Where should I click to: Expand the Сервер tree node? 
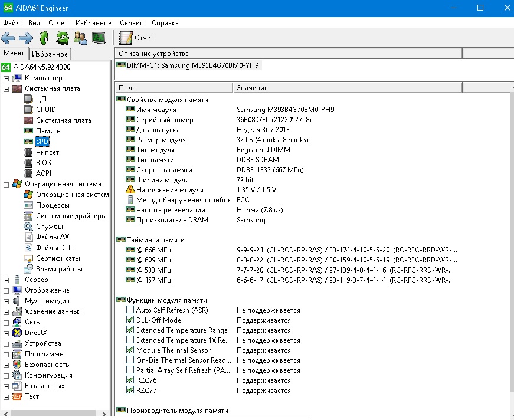pyautogui.click(x=6, y=280)
